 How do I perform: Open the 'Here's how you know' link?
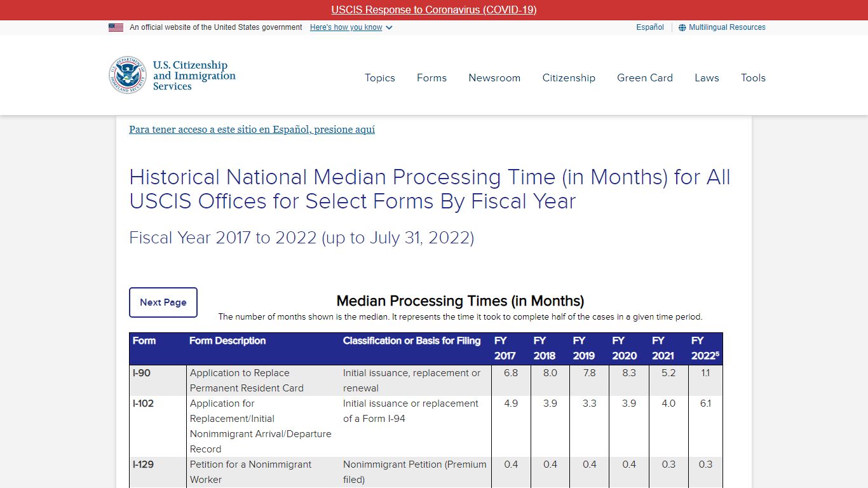click(346, 27)
